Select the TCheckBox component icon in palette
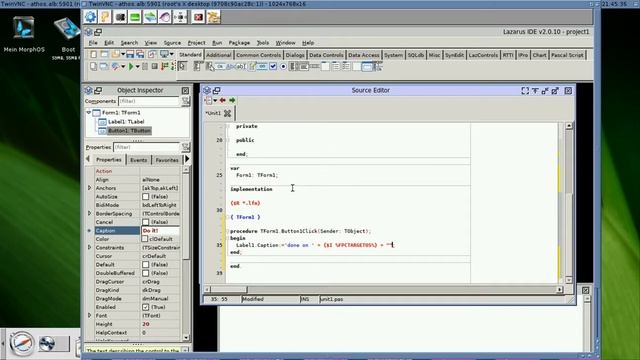This screenshot has width=640, height=360. coord(273,67)
